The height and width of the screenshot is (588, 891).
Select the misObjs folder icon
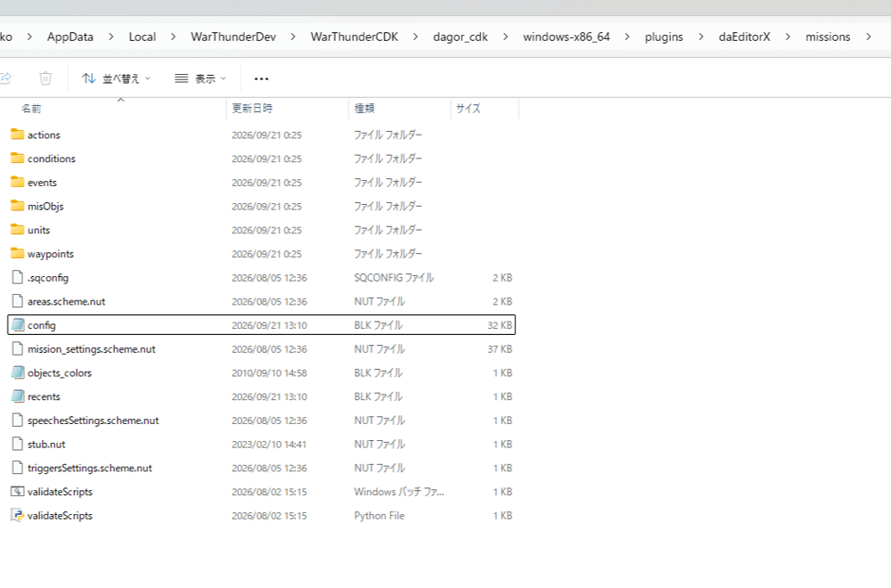(18, 206)
